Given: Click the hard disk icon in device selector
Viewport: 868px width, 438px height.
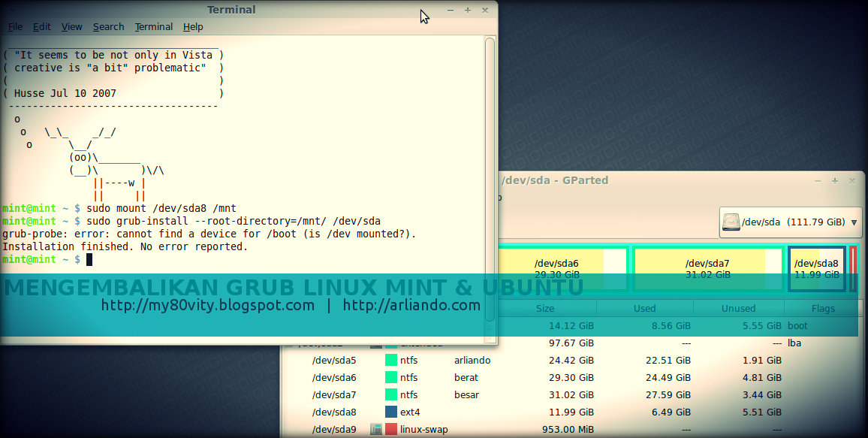Looking at the screenshot, I should [x=731, y=222].
